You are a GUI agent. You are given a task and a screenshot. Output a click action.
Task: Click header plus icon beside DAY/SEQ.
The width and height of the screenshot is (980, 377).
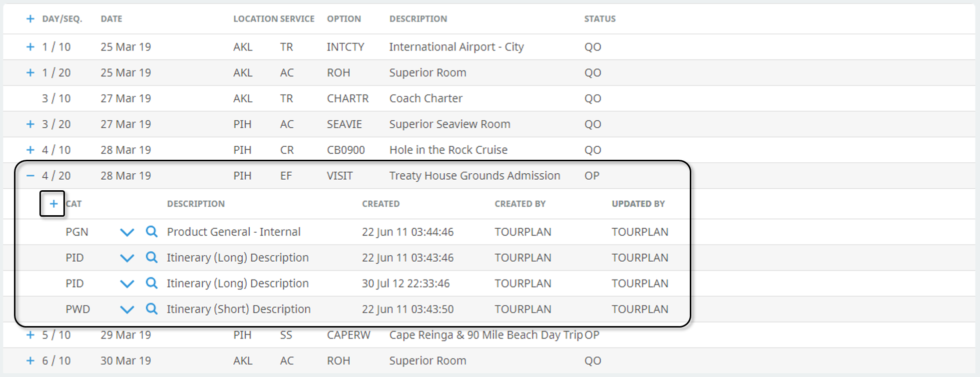coord(30,18)
